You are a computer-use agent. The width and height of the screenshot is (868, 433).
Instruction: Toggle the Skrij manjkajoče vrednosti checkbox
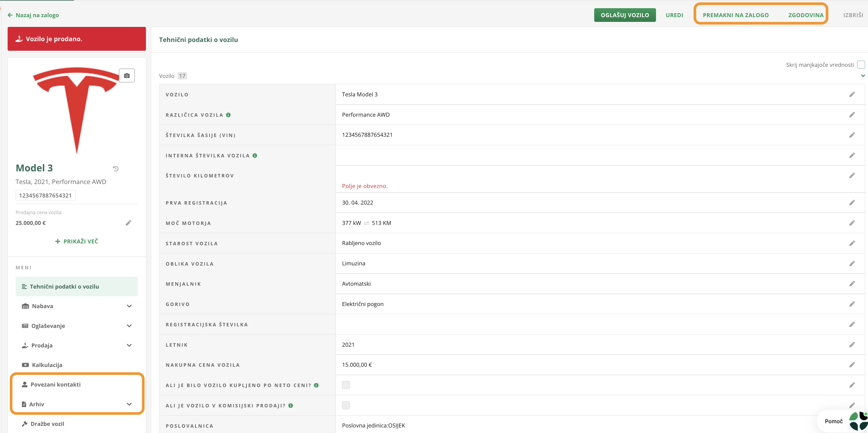click(x=861, y=65)
